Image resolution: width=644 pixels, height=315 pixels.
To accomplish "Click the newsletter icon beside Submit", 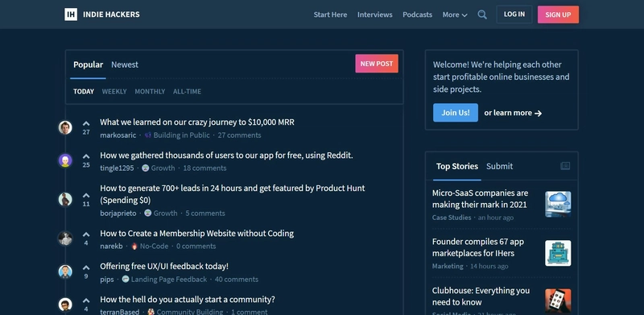I will (x=565, y=166).
